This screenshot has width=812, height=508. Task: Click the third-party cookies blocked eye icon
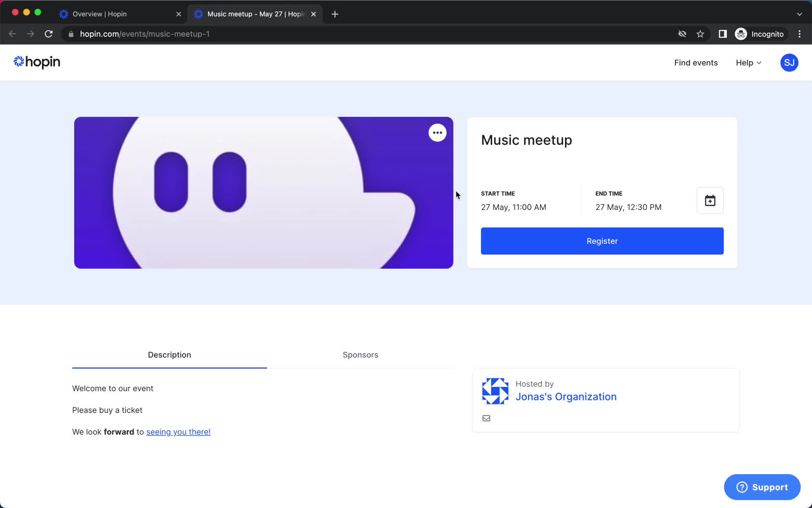pos(682,34)
